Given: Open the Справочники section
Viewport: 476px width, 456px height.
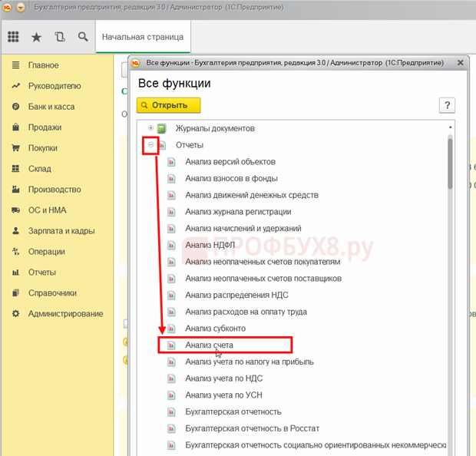Looking at the screenshot, I should pos(52,292).
